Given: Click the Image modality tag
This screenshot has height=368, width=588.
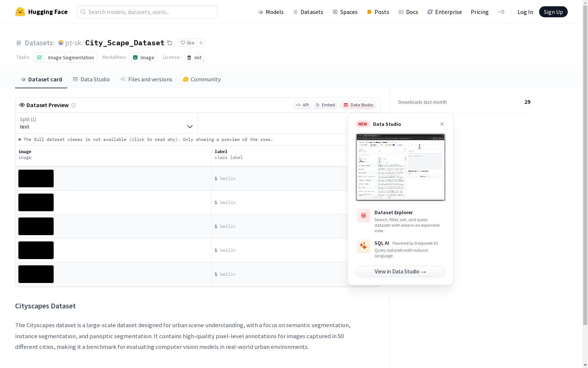Looking at the screenshot, I should [143, 57].
